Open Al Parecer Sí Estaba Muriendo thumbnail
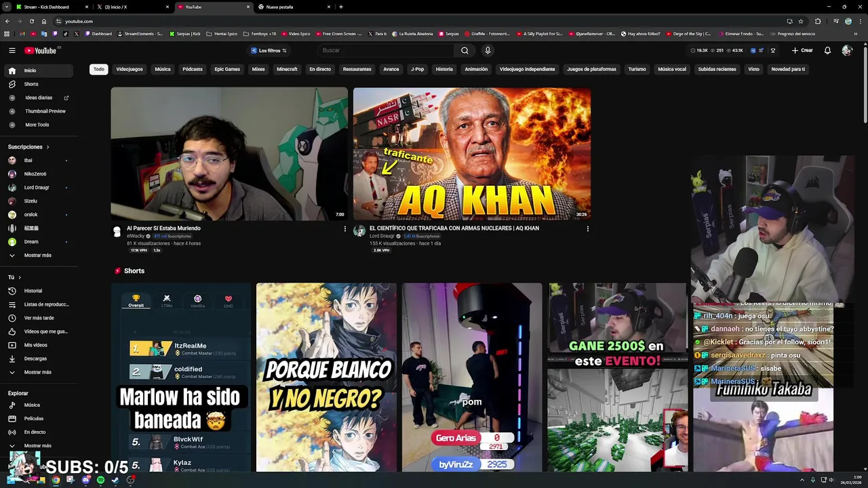The height and width of the screenshot is (488, 868). pyautogui.click(x=229, y=154)
